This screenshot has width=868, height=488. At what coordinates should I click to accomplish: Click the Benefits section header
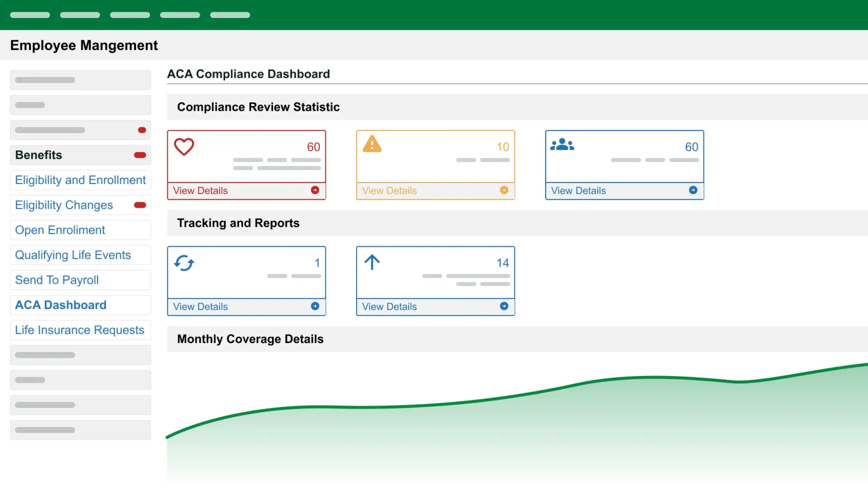(39, 155)
